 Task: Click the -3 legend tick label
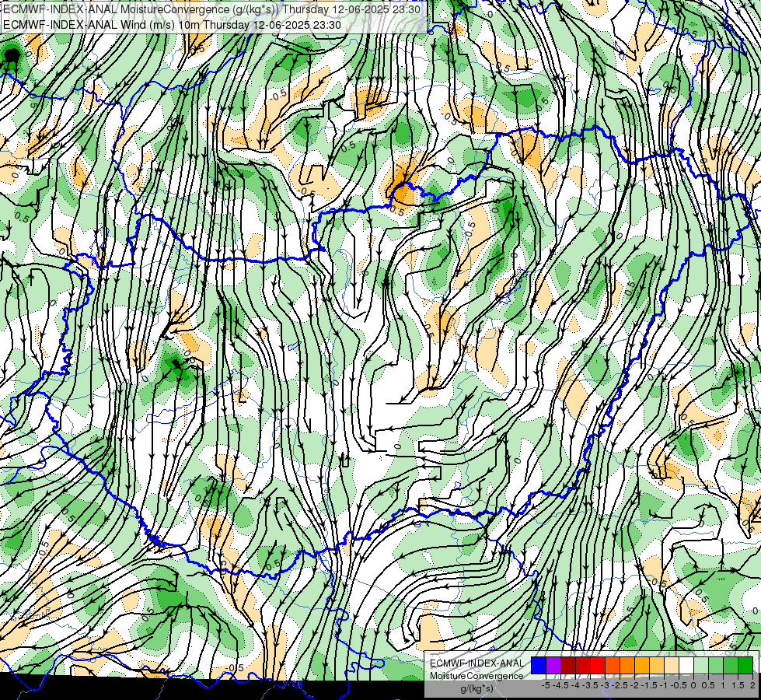pos(606,685)
